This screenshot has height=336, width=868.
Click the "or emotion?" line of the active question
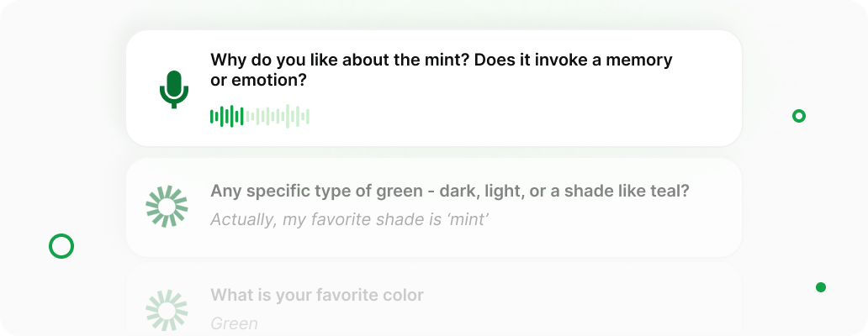point(258,81)
